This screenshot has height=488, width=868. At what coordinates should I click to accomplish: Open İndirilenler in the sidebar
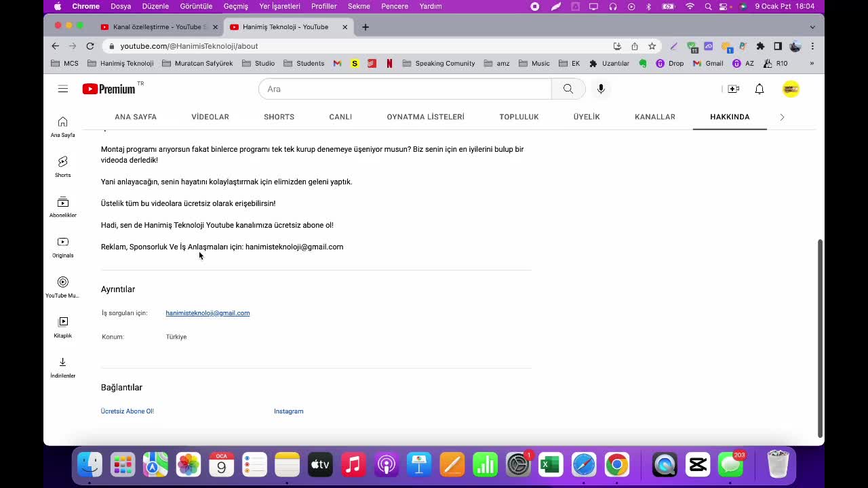point(62,367)
